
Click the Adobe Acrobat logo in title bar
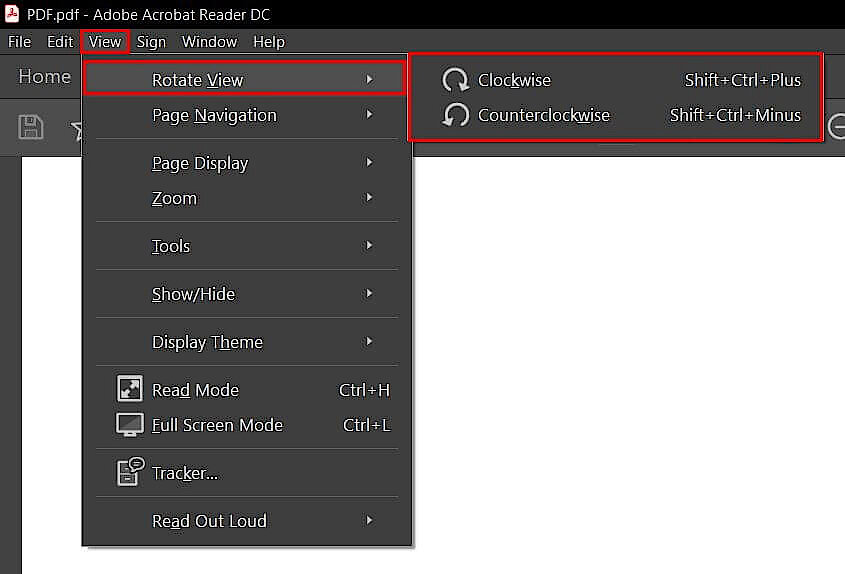point(12,13)
